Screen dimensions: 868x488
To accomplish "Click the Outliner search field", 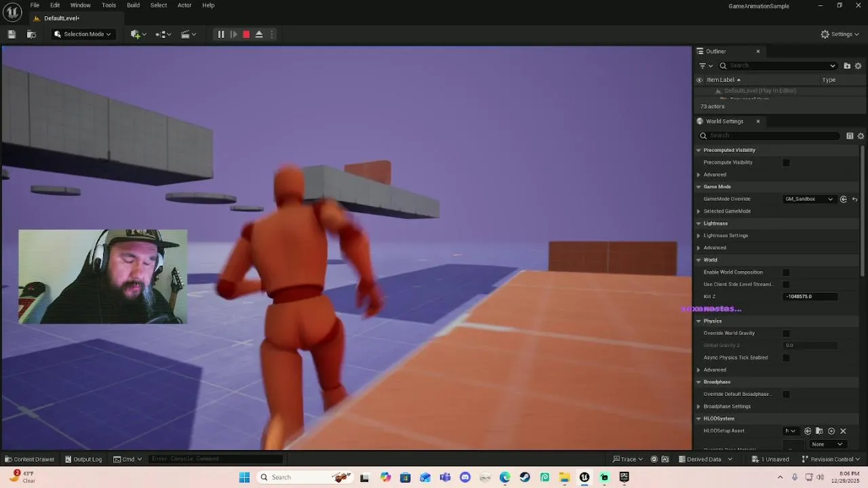I will coord(777,66).
